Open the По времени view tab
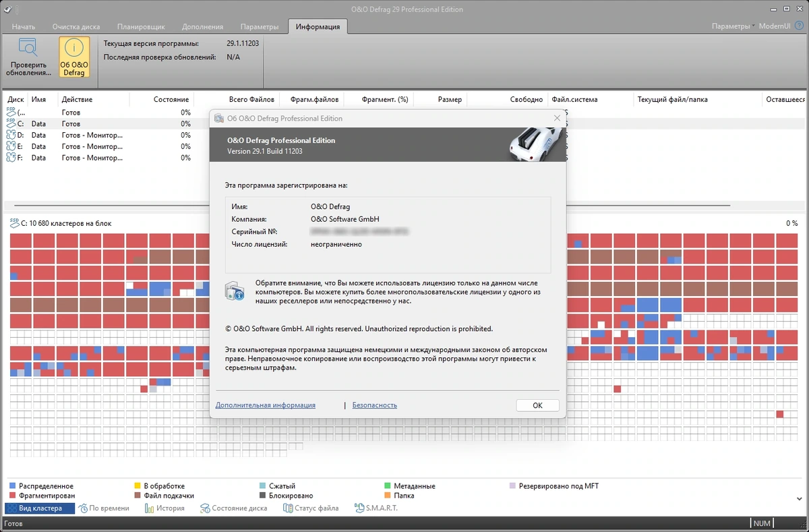The height and width of the screenshot is (532, 809). 104,508
